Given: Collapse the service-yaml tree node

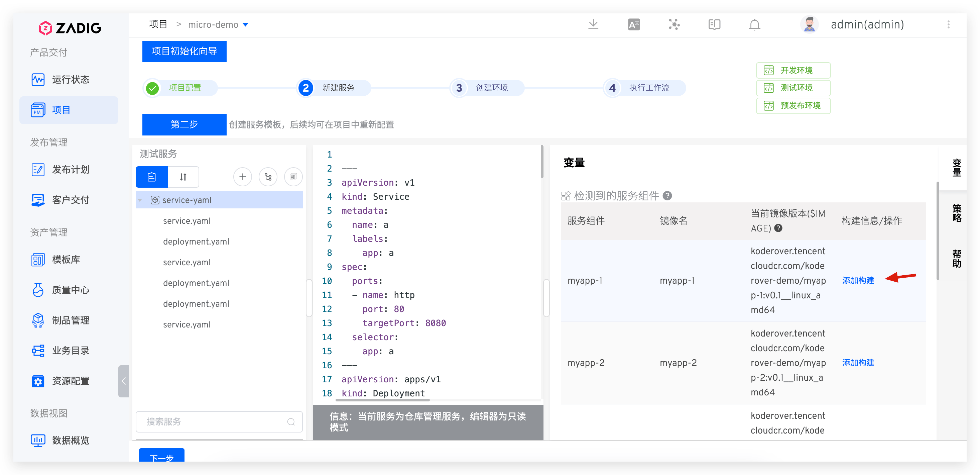Looking at the screenshot, I should (140, 200).
